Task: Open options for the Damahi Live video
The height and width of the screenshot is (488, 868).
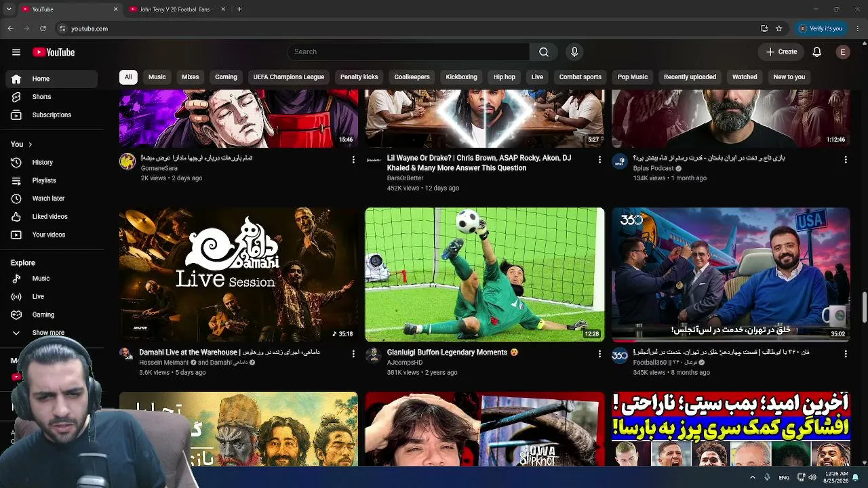Action: 353,354
